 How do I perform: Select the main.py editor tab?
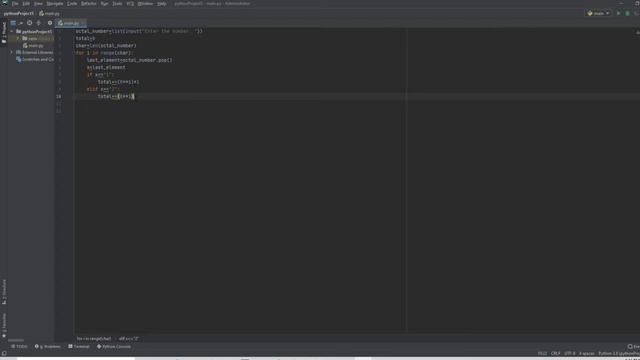click(x=70, y=23)
